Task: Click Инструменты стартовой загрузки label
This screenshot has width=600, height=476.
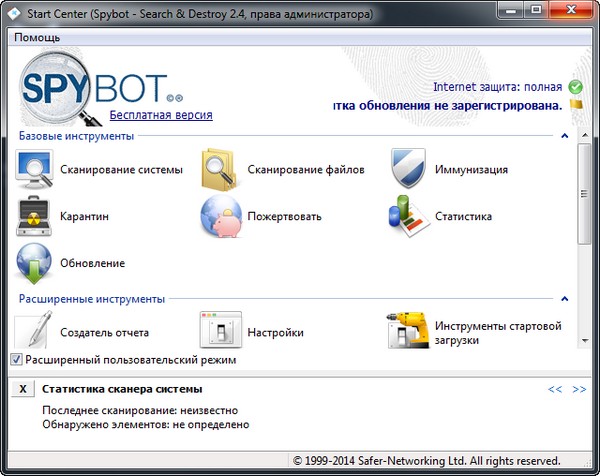Action: pos(498,333)
